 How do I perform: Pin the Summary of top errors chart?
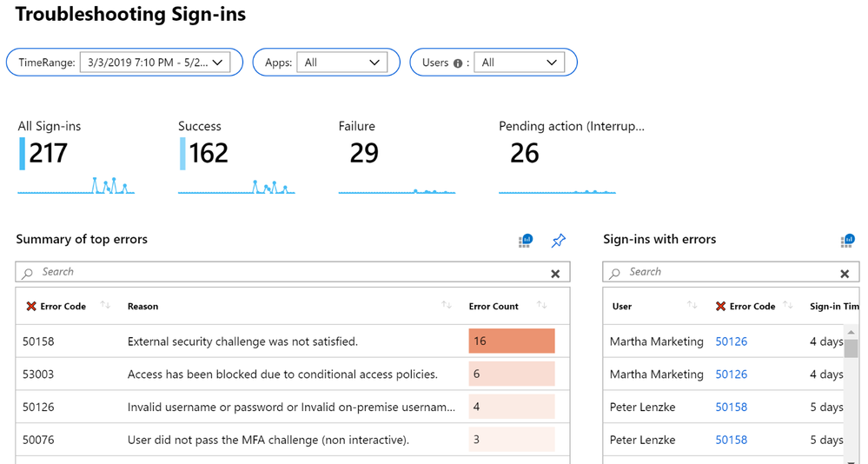point(559,241)
